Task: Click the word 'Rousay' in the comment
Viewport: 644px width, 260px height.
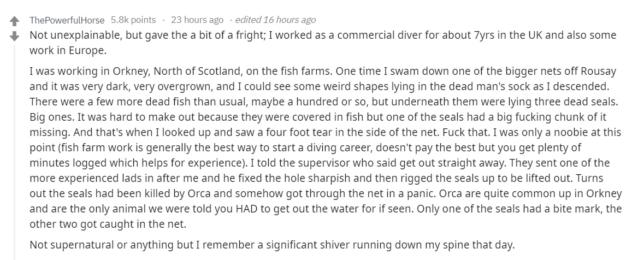Action: tap(599, 71)
